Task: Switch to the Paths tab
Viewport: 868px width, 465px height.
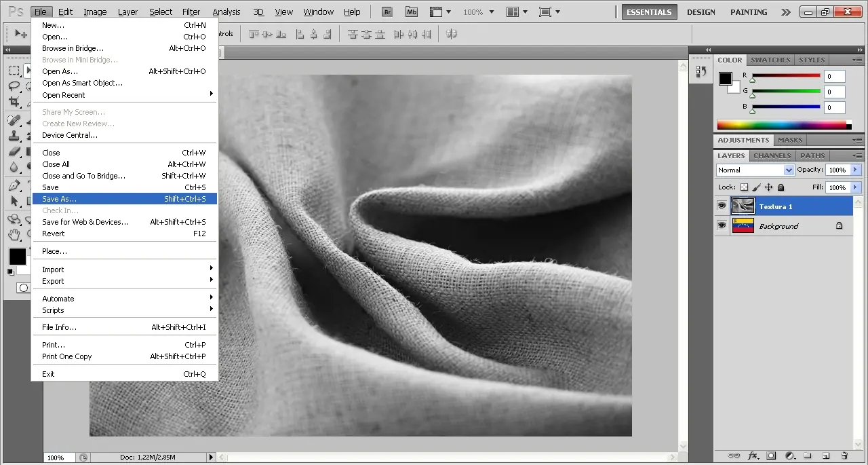Action: tap(812, 155)
